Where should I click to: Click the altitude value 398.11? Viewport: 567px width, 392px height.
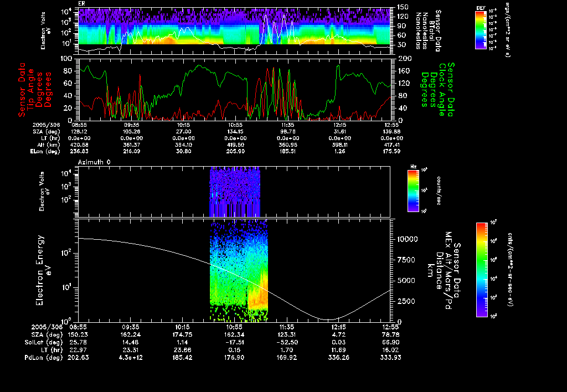point(339,145)
